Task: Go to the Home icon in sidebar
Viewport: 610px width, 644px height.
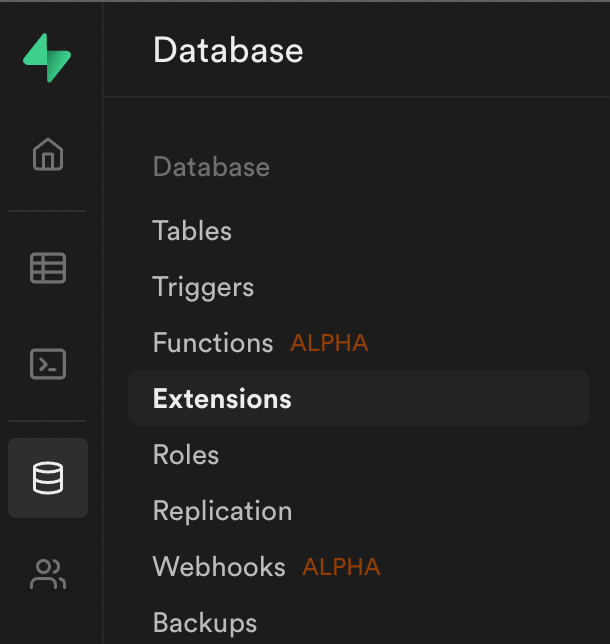Action: (x=48, y=154)
